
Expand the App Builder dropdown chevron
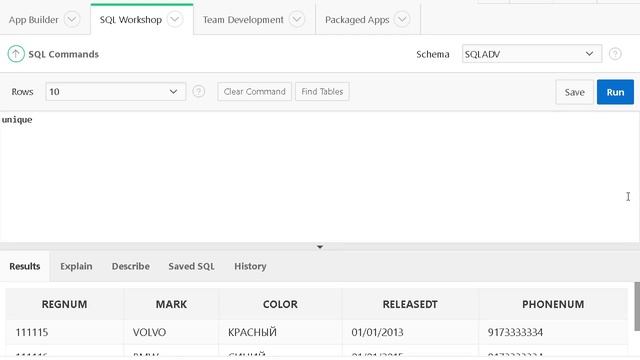[72, 19]
